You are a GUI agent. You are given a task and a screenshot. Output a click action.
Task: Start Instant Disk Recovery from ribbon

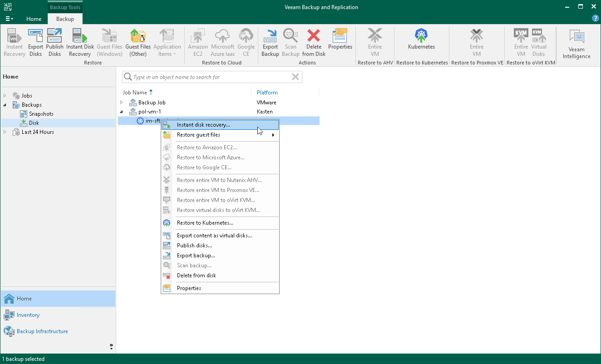tap(80, 43)
